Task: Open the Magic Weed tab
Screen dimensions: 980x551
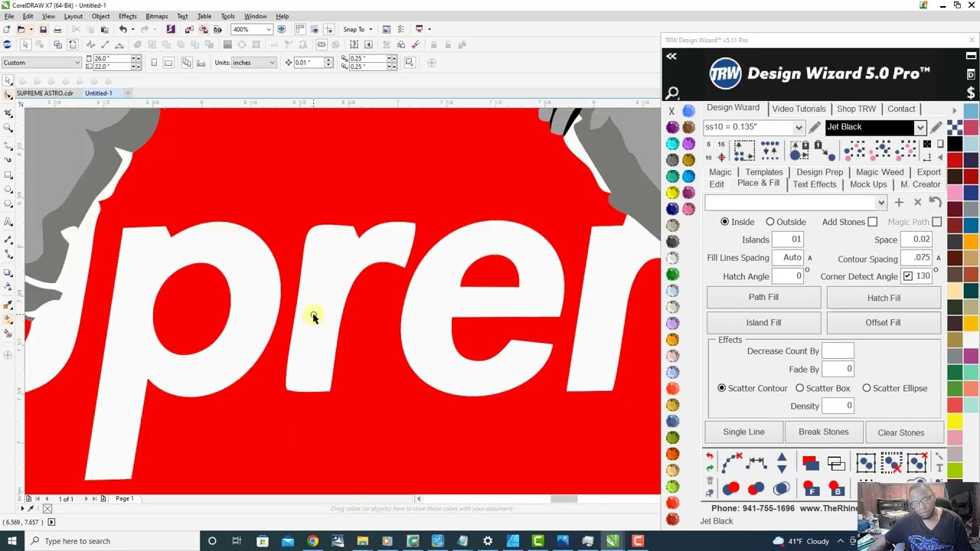Action: click(880, 172)
